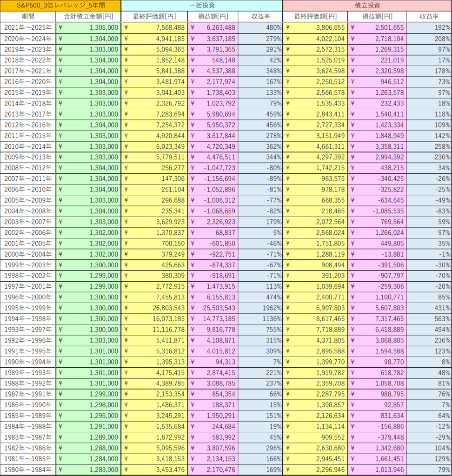Click 最終評価額[円] header under 一括投資
This screenshot has height=476, width=452.
click(154, 16)
